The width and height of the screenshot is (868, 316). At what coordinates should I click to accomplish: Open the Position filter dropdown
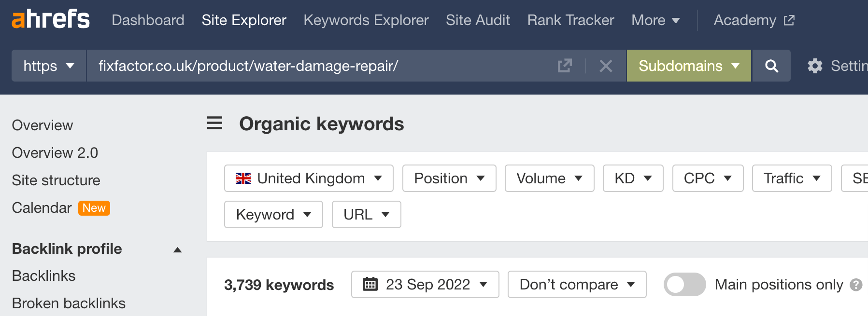click(x=449, y=179)
